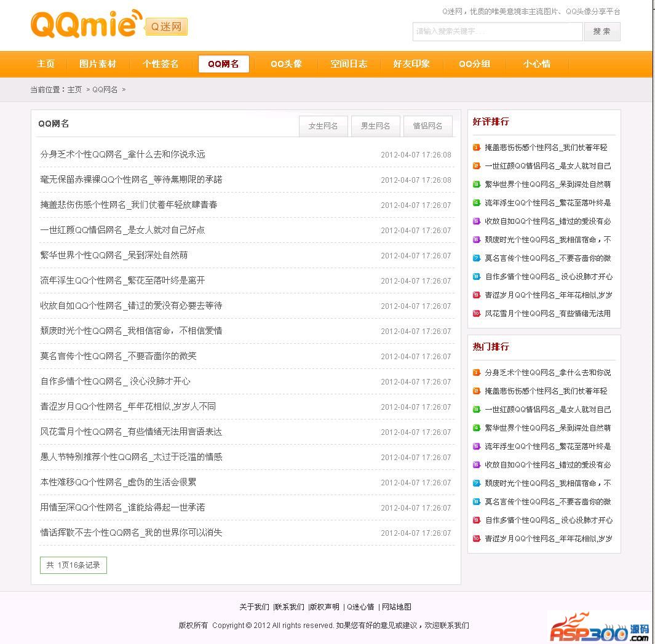Open main list 青涩岁月QQ个性网名_年年花相似,岁岁人不同

pyautogui.click(x=128, y=407)
